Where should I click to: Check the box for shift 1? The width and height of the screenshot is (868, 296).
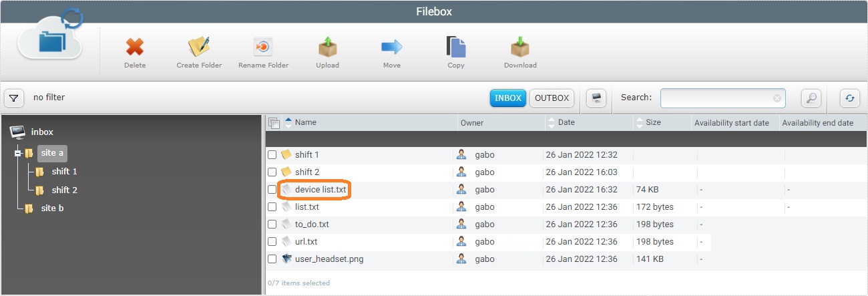click(x=272, y=155)
